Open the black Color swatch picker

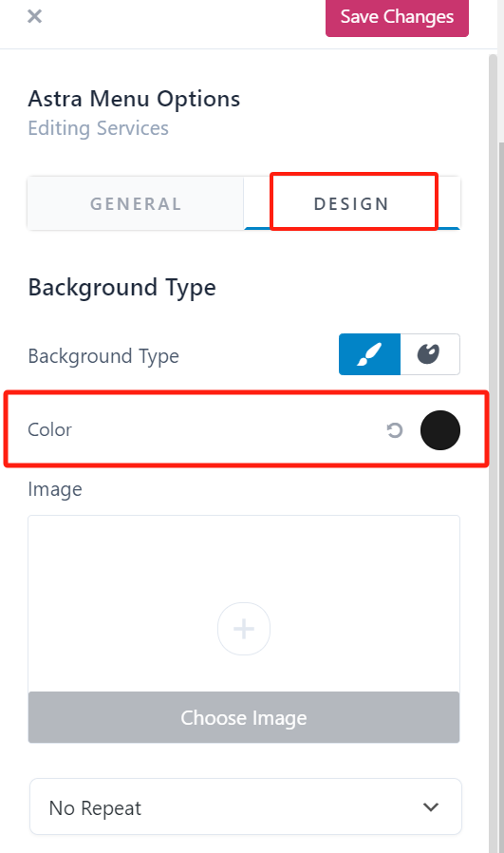[x=439, y=430]
